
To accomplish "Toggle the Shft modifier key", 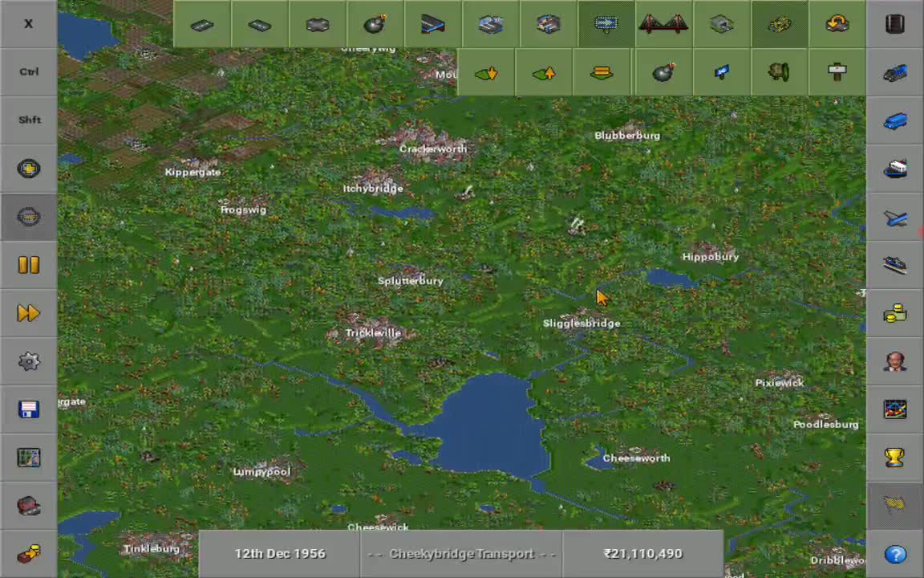I will (28, 120).
